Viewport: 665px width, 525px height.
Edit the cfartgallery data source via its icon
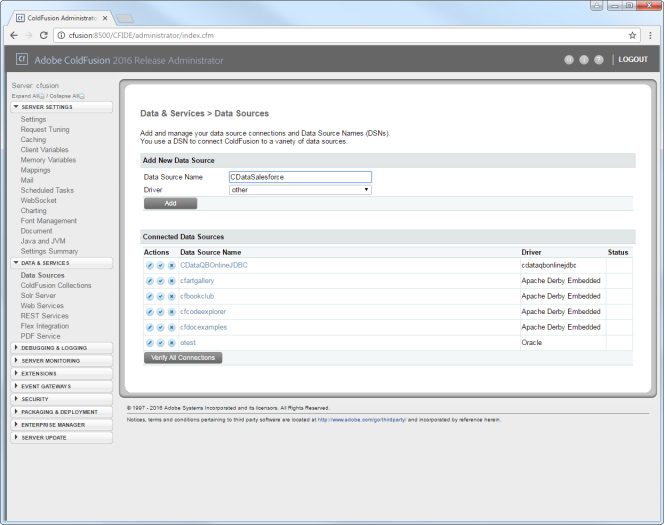[150, 281]
